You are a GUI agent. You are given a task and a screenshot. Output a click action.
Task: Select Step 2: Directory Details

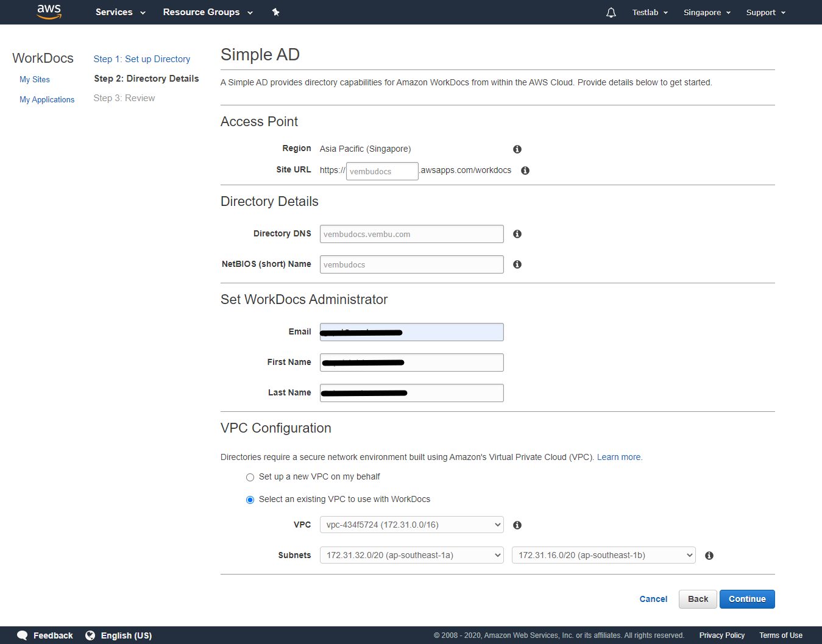coord(146,79)
